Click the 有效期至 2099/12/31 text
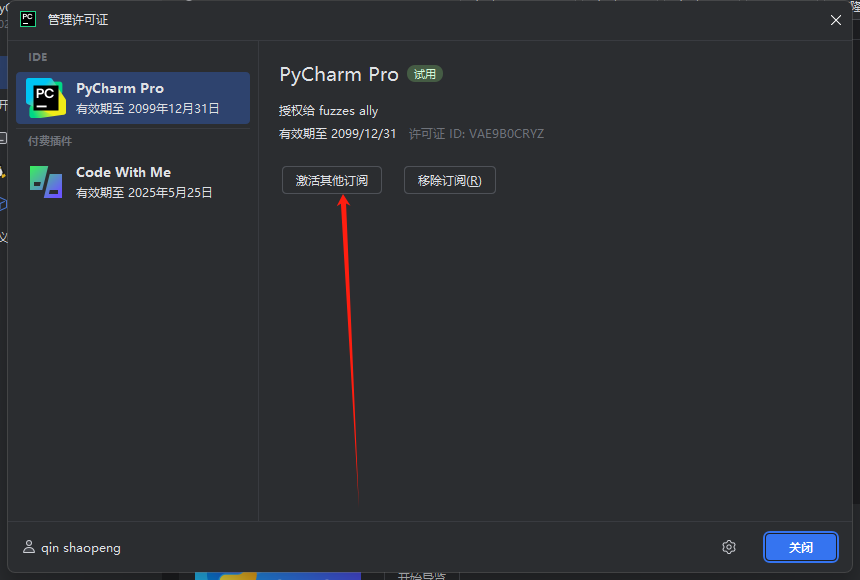The height and width of the screenshot is (580, 860). pyautogui.click(x=337, y=134)
